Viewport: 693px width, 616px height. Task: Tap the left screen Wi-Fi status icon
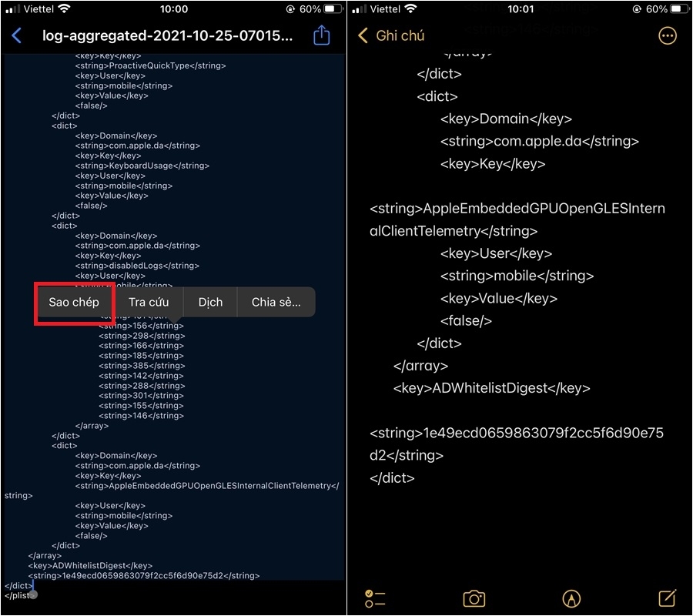click(64, 8)
